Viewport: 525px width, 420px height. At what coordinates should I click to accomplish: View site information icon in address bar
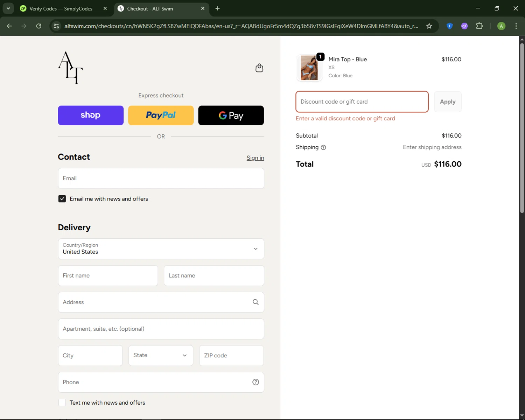click(x=56, y=26)
